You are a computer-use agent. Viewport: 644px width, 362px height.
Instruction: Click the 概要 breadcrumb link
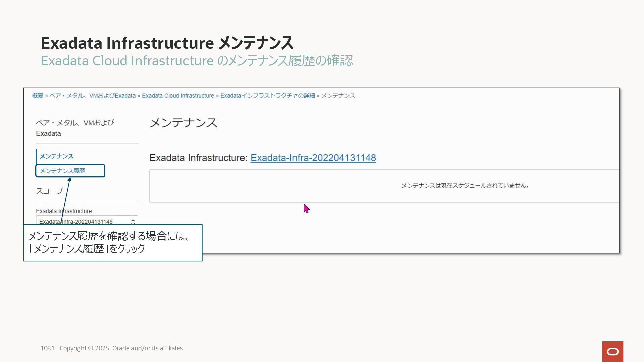point(38,96)
